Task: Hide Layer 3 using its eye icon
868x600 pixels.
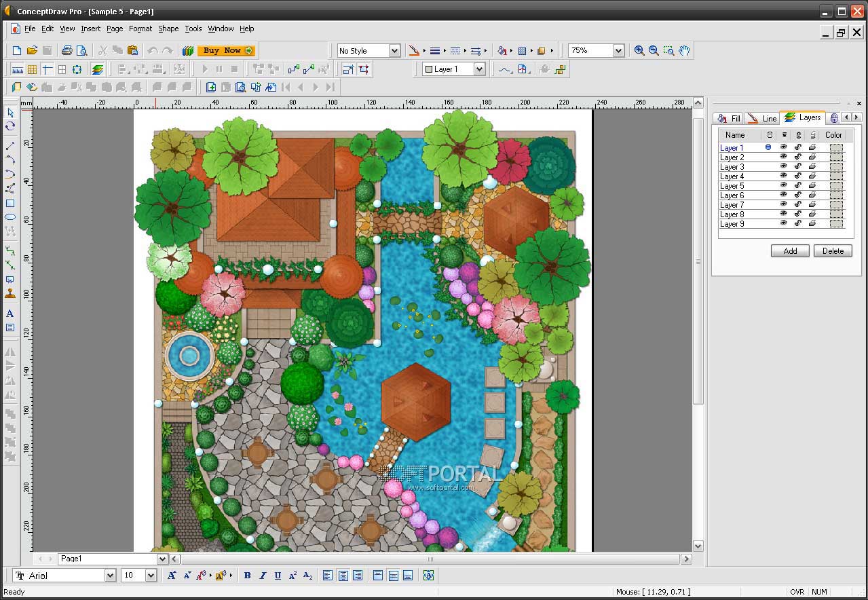Action: pos(783,166)
